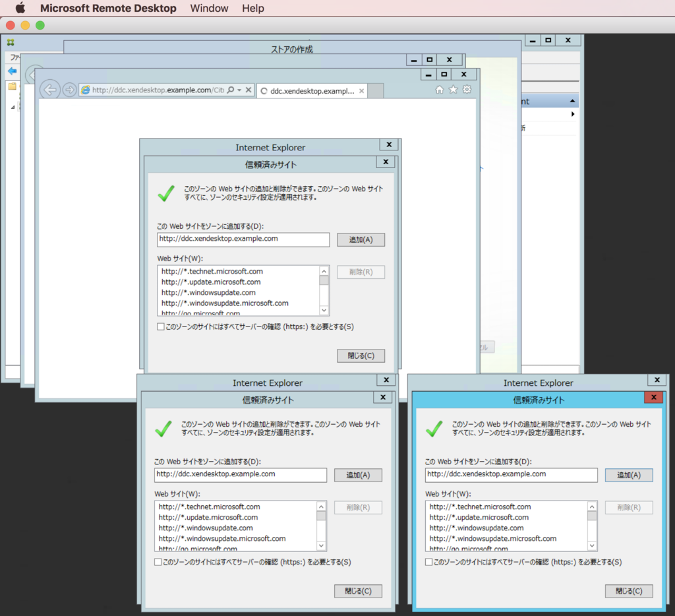Viewport: 675px width, 616px height.
Task: Expand the right-arrow submenu in the actions panel
Action: coord(573,113)
